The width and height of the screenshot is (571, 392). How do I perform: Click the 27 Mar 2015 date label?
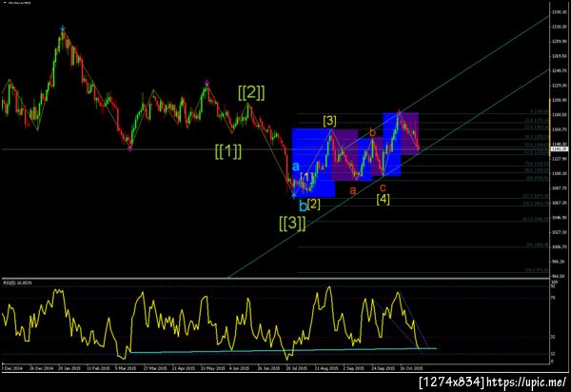155,368
